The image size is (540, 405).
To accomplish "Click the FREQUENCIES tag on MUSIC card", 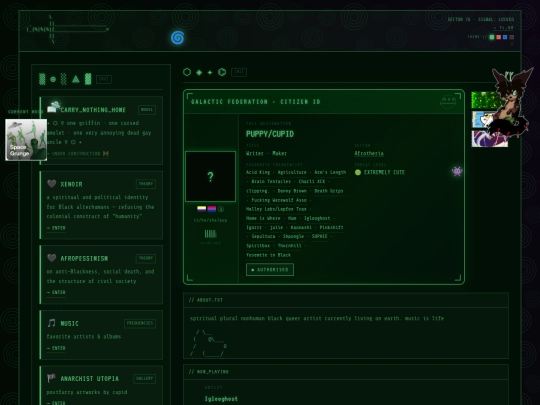I will (140, 323).
